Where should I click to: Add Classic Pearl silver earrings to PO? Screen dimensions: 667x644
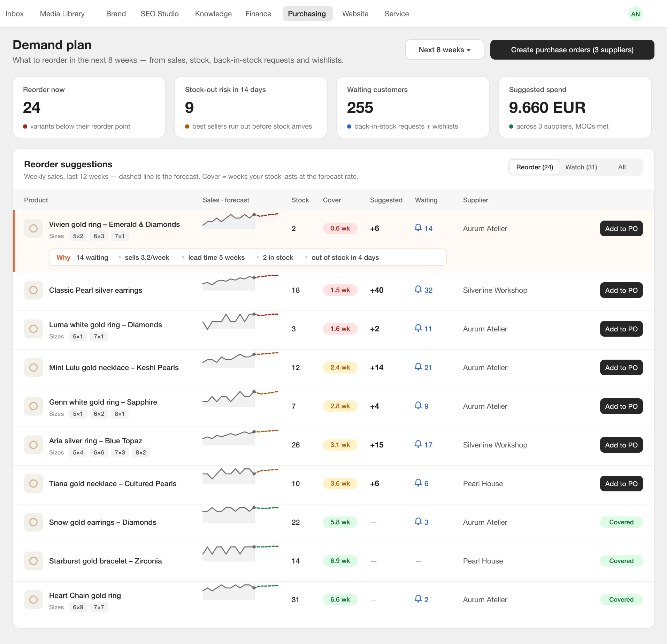pos(621,290)
